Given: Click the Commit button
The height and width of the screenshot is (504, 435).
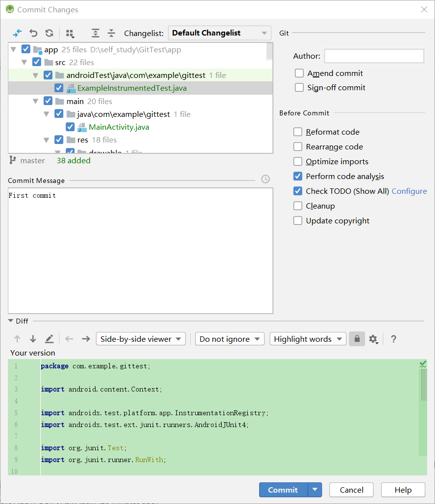Looking at the screenshot, I should pos(283,490).
